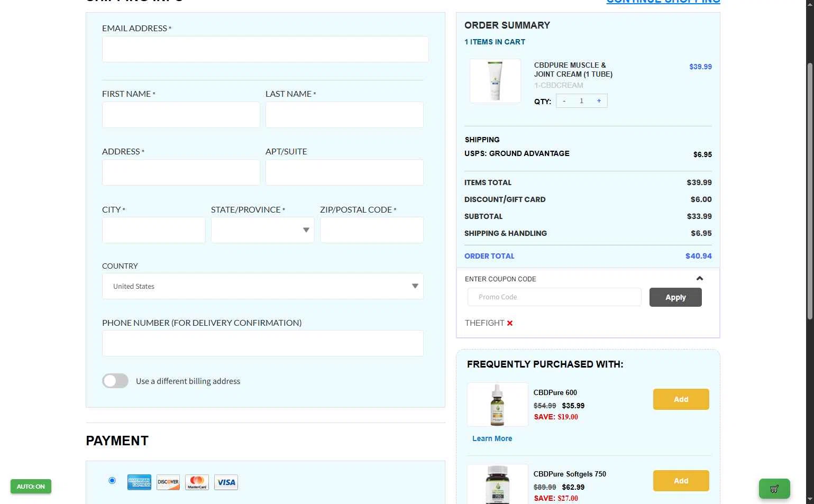Click the CBDPure 600 product name
The image size is (814, 504).
[x=555, y=392]
